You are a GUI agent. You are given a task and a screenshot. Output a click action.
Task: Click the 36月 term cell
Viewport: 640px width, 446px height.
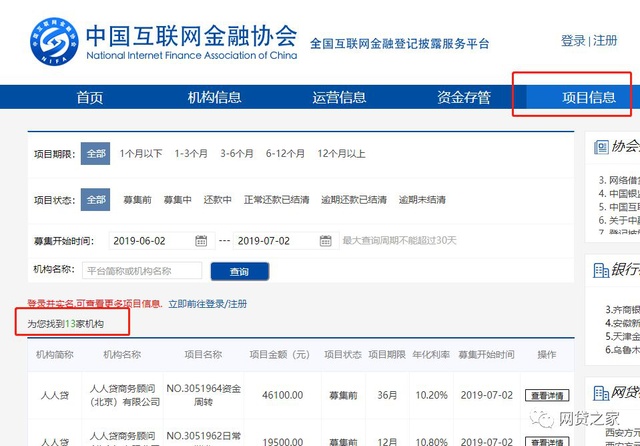387,395
